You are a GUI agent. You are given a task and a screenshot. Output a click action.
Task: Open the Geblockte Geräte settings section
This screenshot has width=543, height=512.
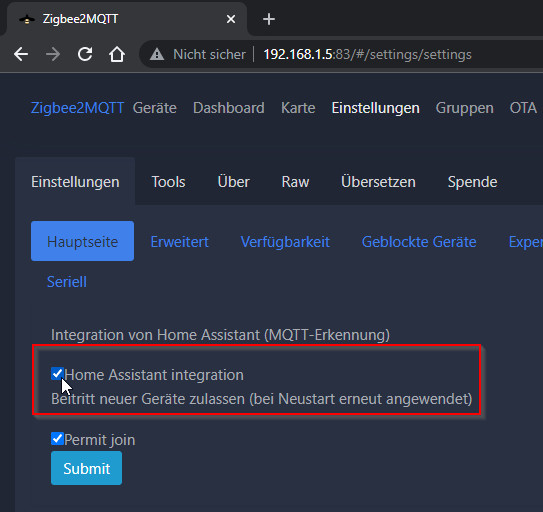(419, 242)
